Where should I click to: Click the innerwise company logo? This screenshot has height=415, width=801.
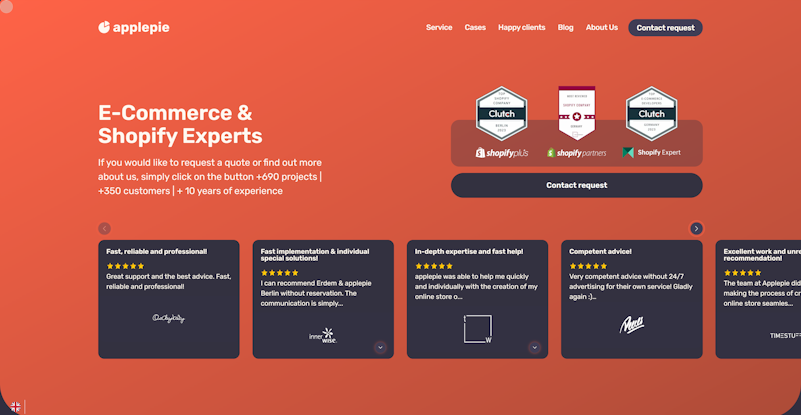323,335
